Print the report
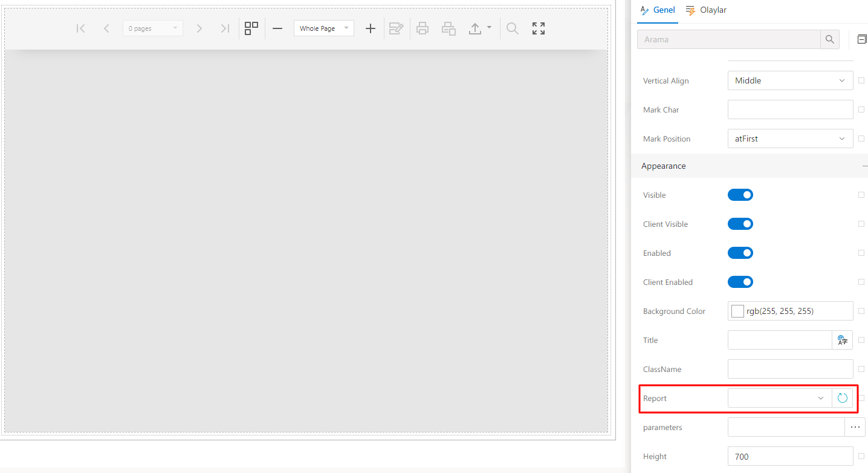 click(x=423, y=28)
